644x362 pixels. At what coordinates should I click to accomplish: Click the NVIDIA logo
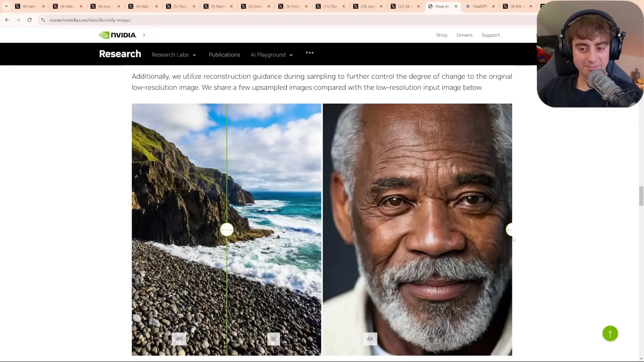point(118,35)
